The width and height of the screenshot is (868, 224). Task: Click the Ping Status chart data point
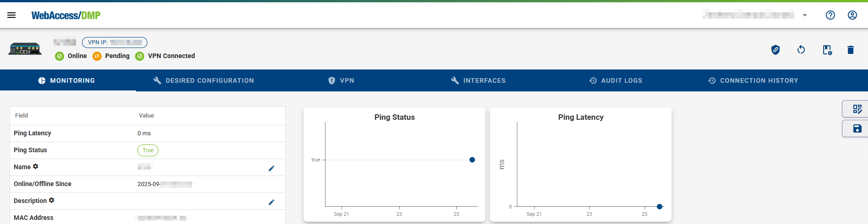(x=472, y=160)
